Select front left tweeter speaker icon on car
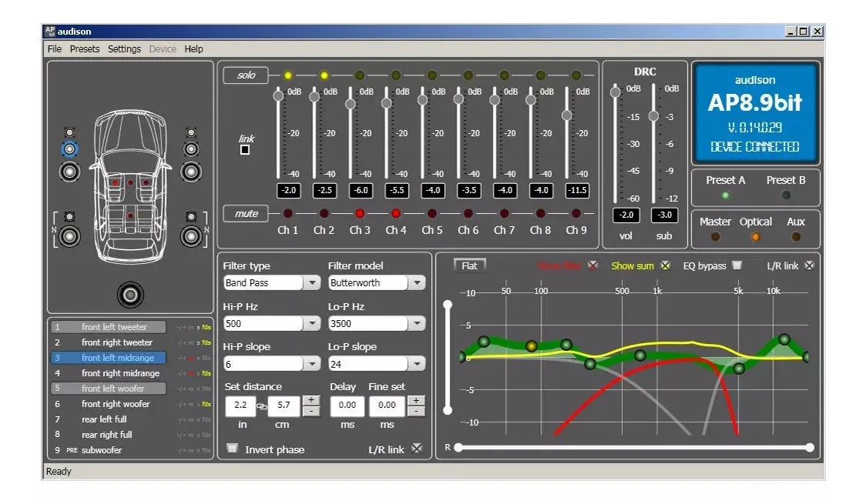Screen dimensions: 866x504 coord(69,132)
